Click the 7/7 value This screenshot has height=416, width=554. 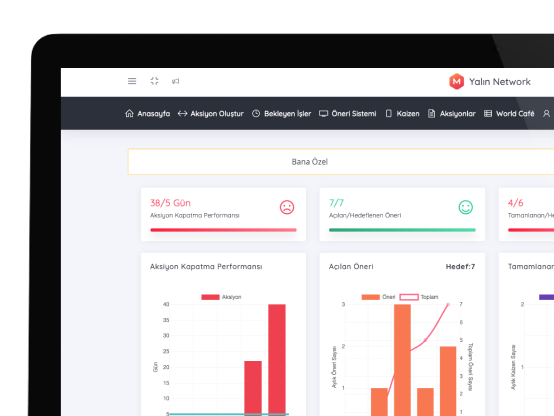click(x=336, y=203)
